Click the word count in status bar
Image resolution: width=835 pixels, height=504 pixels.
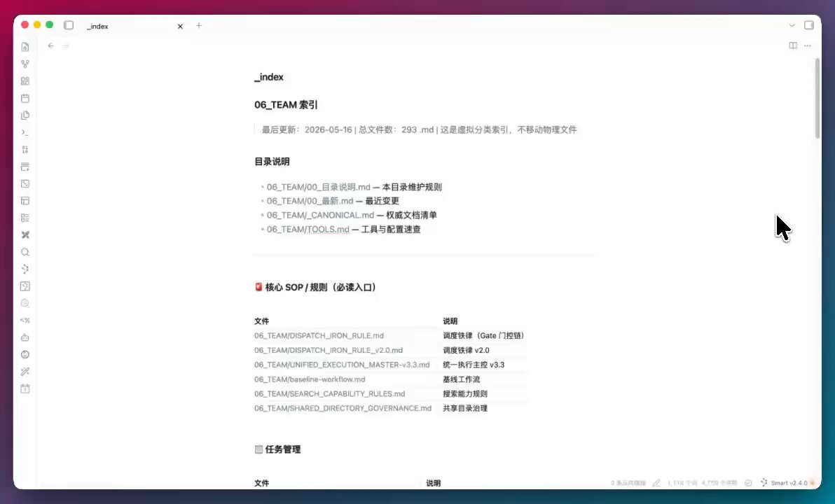[x=682, y=483]
